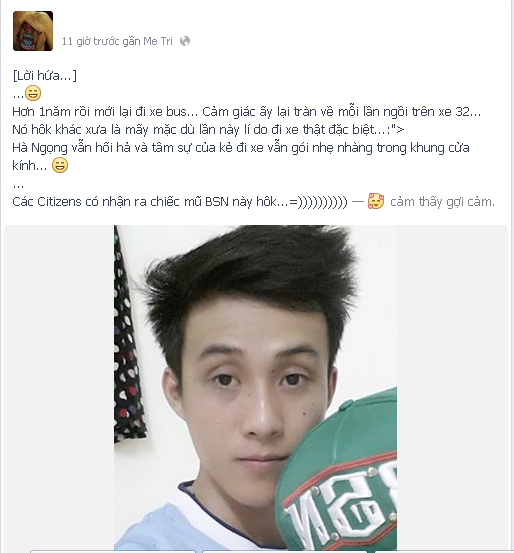Click the grinning emoji after "kính..."

click(60, 165)
